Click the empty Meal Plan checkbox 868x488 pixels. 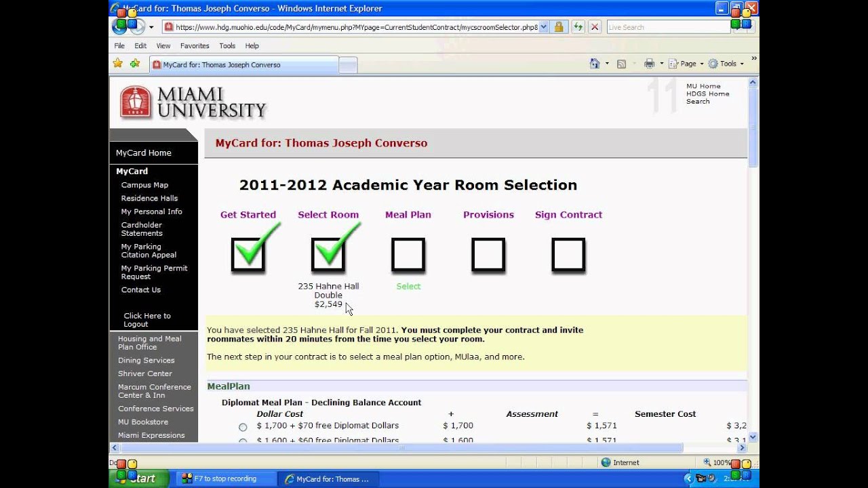pyautogui.click(x=408, y=255)
